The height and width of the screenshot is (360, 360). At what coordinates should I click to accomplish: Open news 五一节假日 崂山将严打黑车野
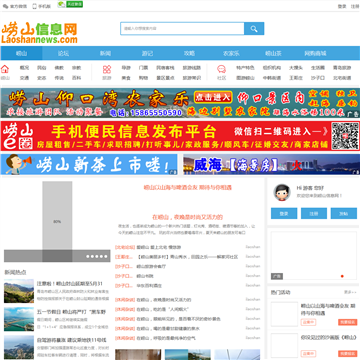tap(71, 312)
